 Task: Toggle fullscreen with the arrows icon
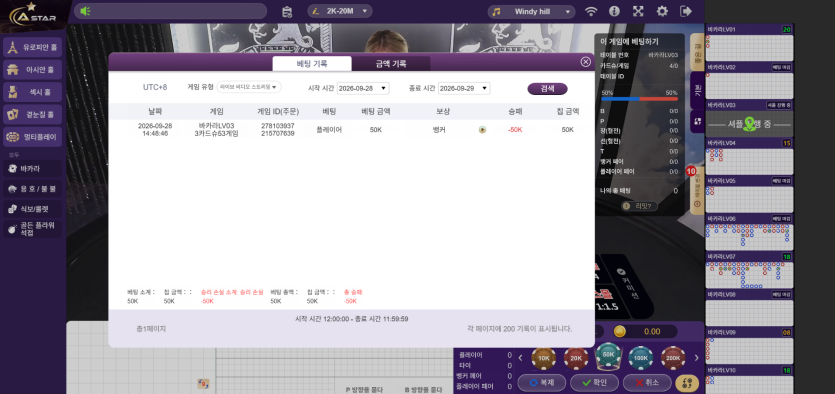tap(638, 11)
